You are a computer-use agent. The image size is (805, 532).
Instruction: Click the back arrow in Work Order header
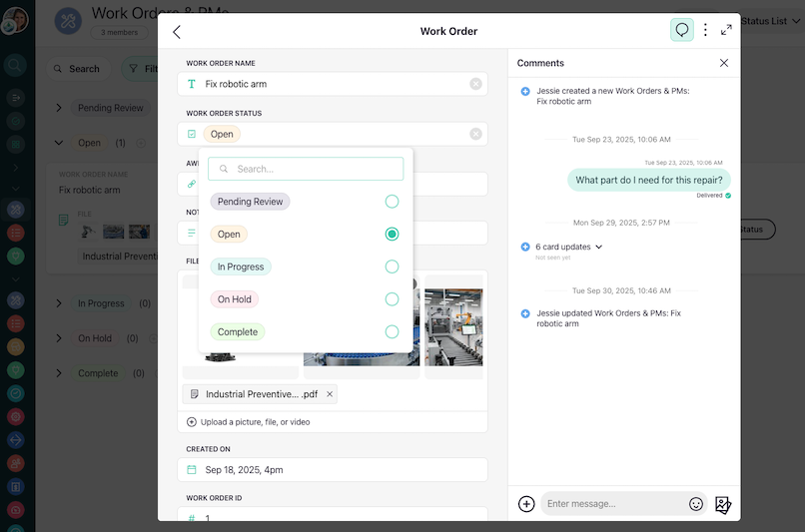pyautogui.click(x=177, y=32)
